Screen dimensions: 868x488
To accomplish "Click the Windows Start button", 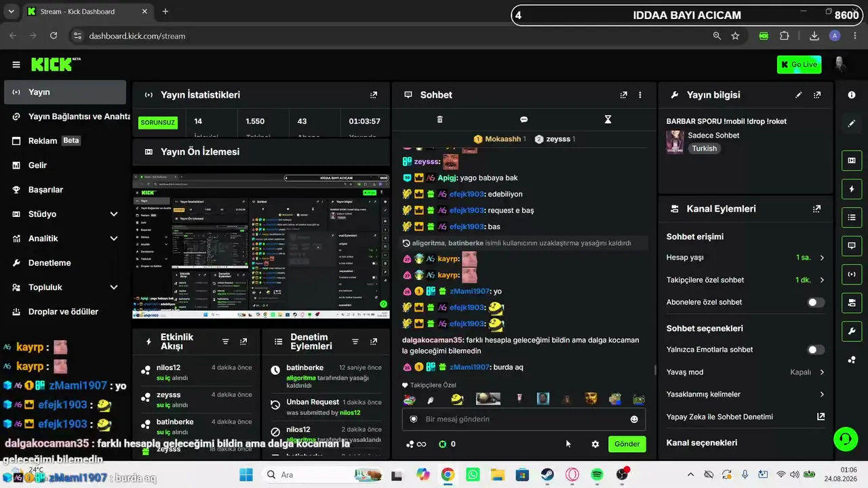I will (x=245, y=474).
